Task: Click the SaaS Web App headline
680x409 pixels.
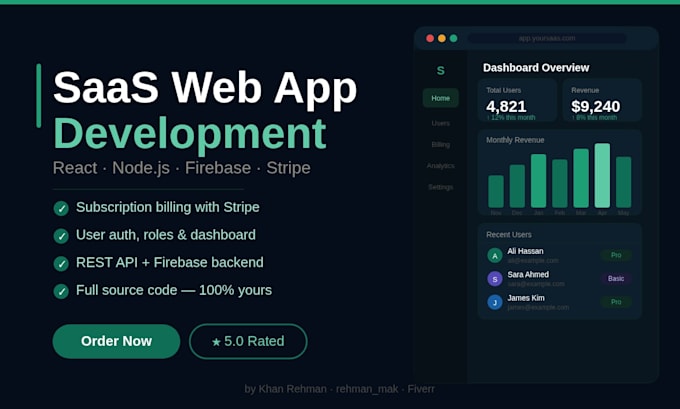Action: point(205,87)
